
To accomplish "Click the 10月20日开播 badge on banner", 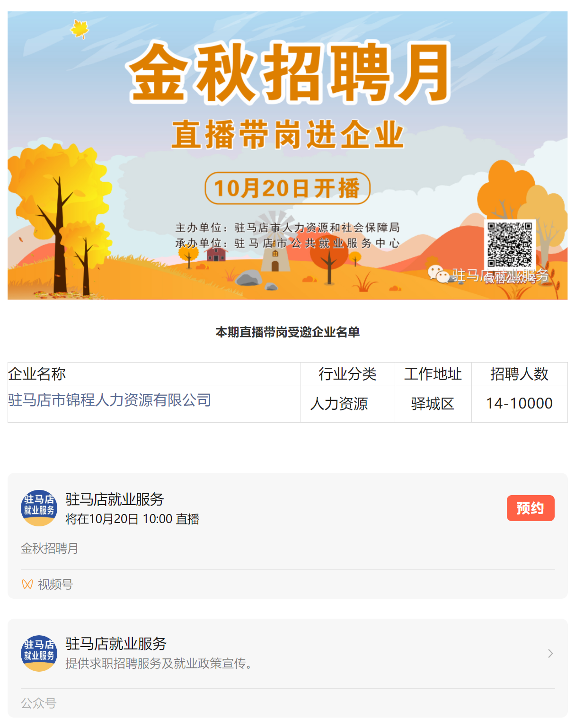I will [287, 188].
